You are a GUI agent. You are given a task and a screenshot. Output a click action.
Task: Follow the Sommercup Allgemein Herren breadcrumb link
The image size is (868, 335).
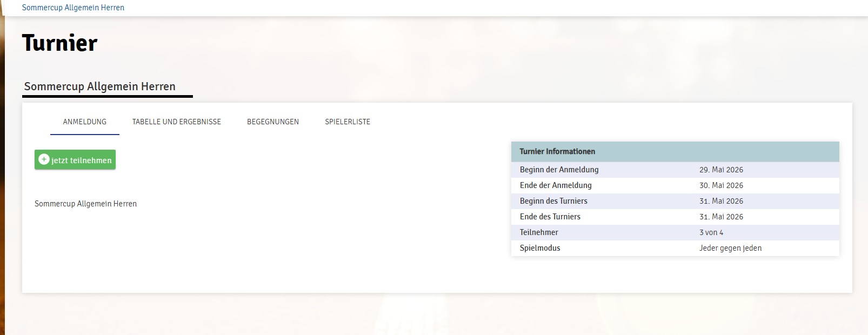[73, 8]
